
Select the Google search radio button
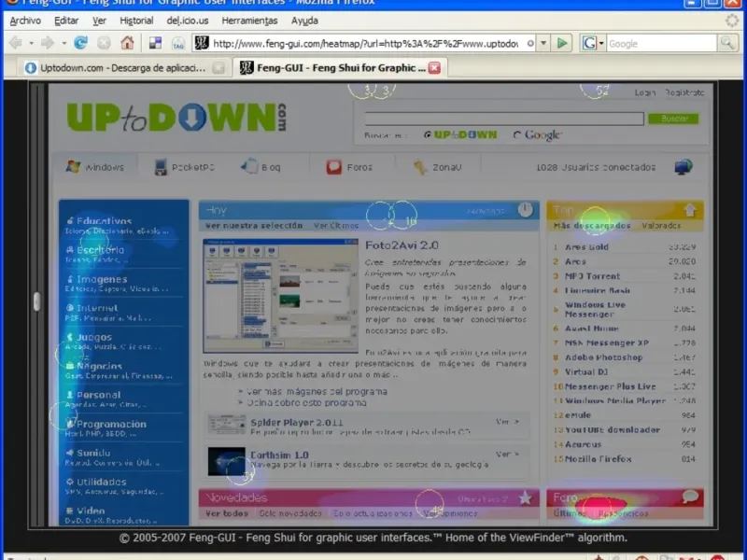(x=517, y=135)
